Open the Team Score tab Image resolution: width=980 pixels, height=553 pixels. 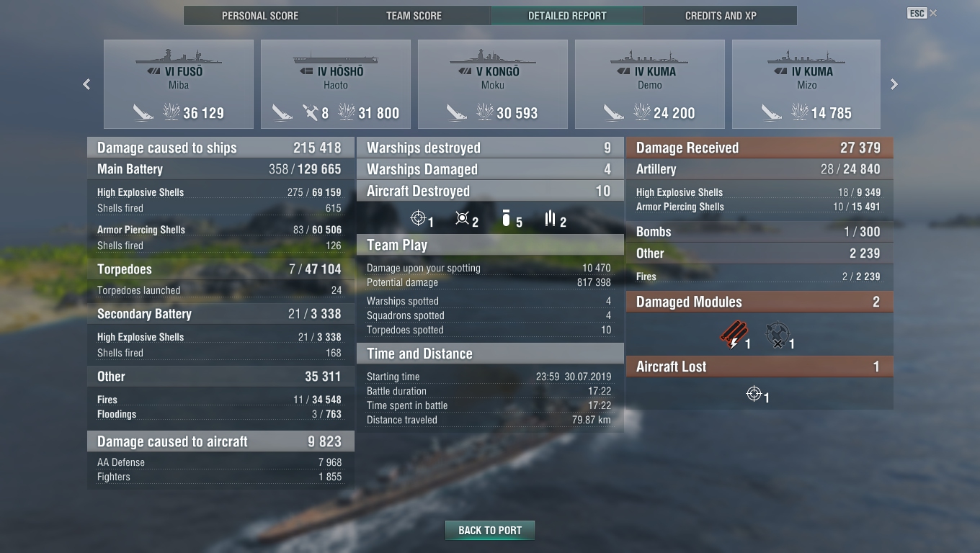(x=414, y=15)
